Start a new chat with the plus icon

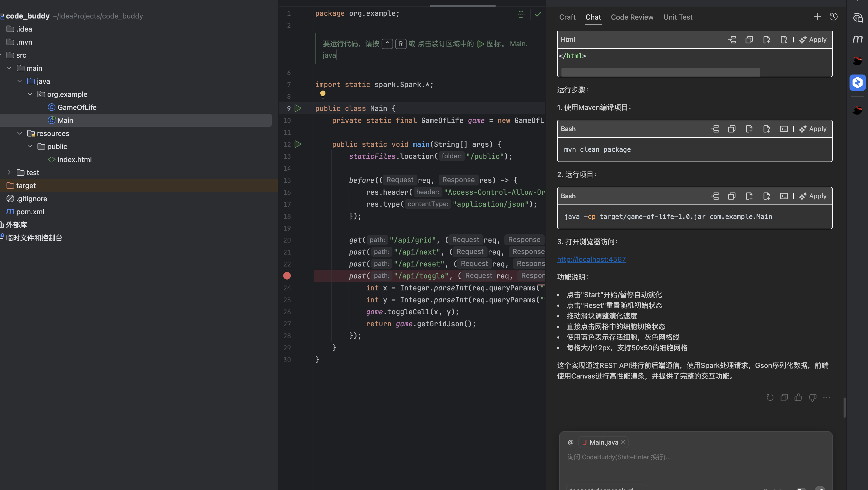817,17
